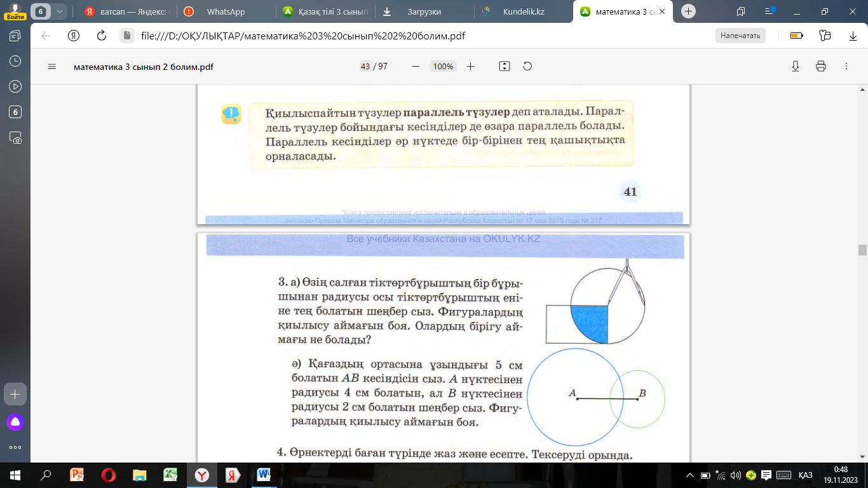The height and width of the screenshot is (488, 868).
Task: Click the screenshot camera icon in sidebar
Action: pyautogui.click(x=15, y=137)
